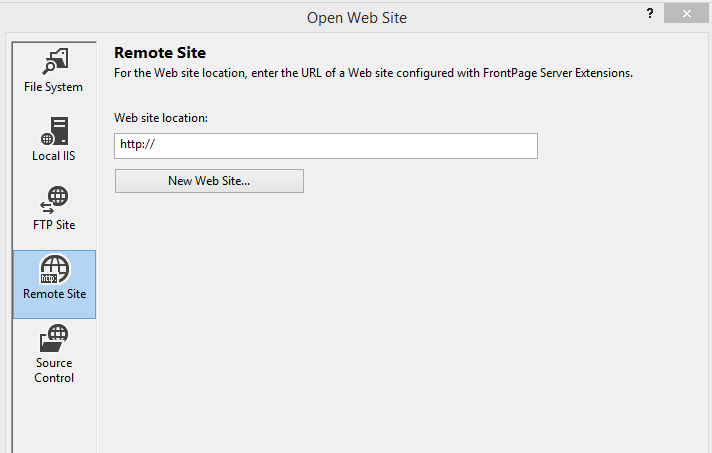This screenshot has height=453, width=712.
Task: Close the Open Web Site dialog
Action: click(687, 14)
